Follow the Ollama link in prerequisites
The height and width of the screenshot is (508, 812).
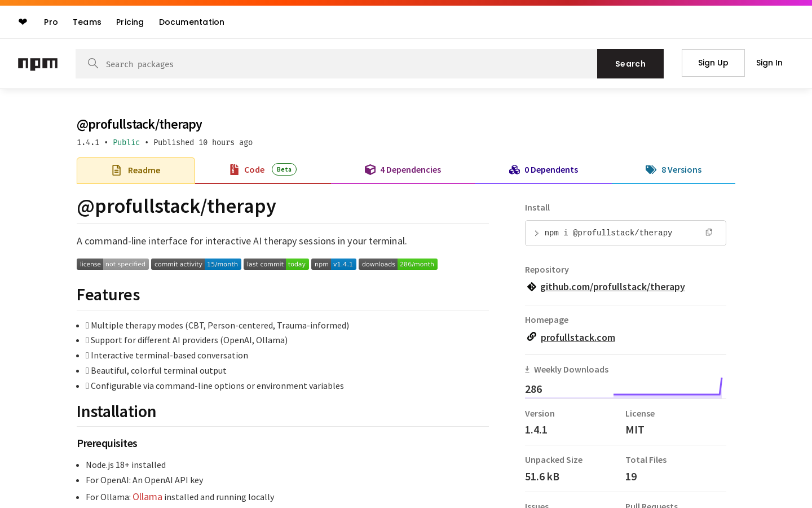(x=147, y=497)
